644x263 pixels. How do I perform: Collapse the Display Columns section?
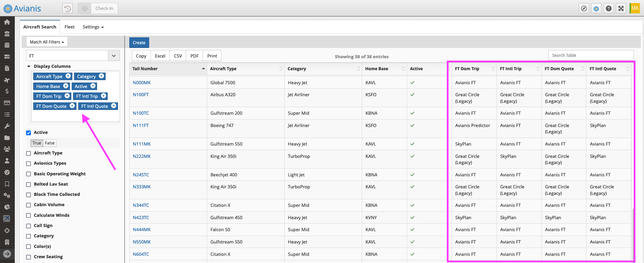pos(29,66)
